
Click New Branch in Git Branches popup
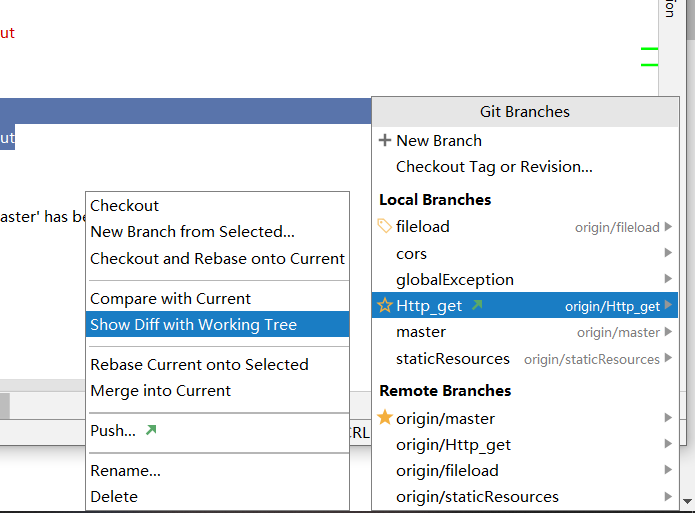tap(525, 141)
